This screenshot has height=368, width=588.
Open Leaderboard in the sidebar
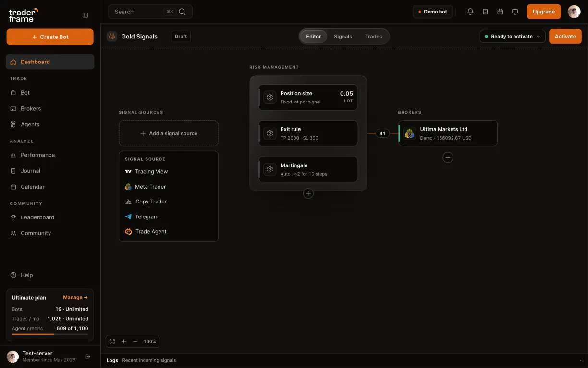pyautogui.click(x=50, y=217)
